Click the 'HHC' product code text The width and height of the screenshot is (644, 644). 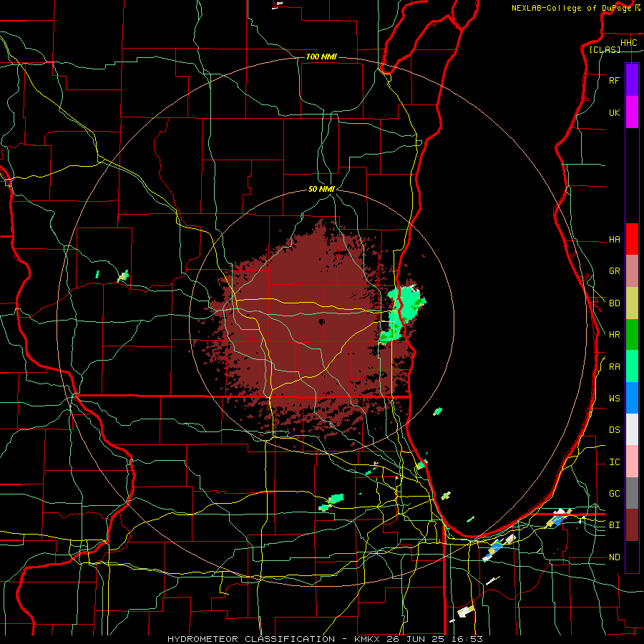pyautogui.click(x=628, y=43)
